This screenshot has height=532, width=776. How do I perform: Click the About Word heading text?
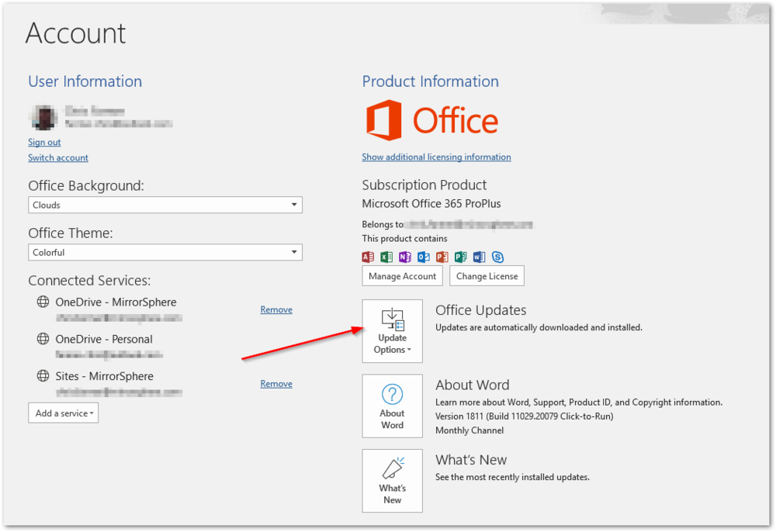(472, 385)
